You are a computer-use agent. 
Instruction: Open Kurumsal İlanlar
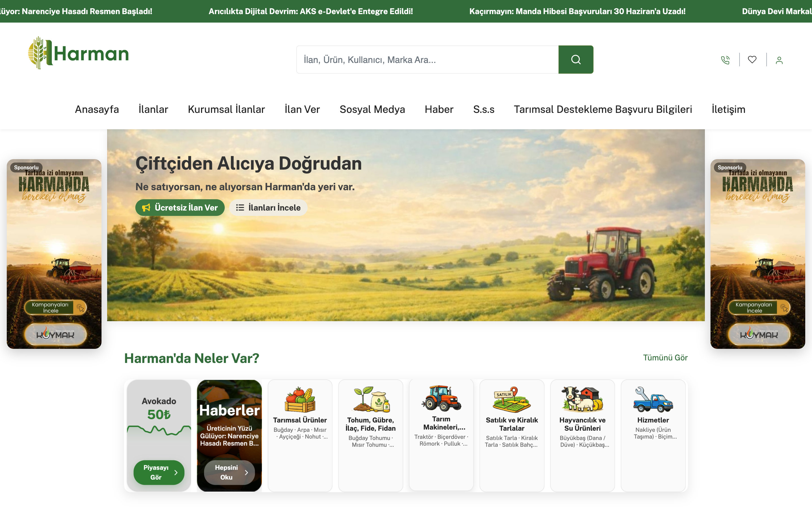point(226,110)
